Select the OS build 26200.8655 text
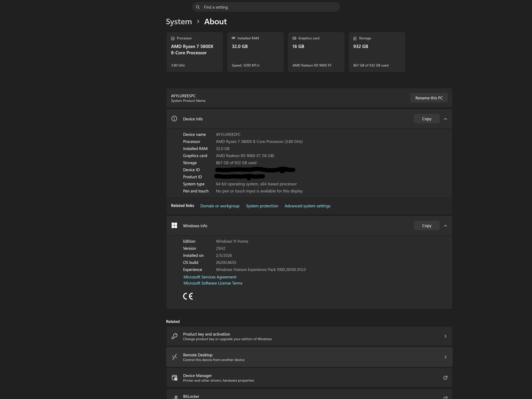This screenshot has height=399, width=532. pos(226,262)
